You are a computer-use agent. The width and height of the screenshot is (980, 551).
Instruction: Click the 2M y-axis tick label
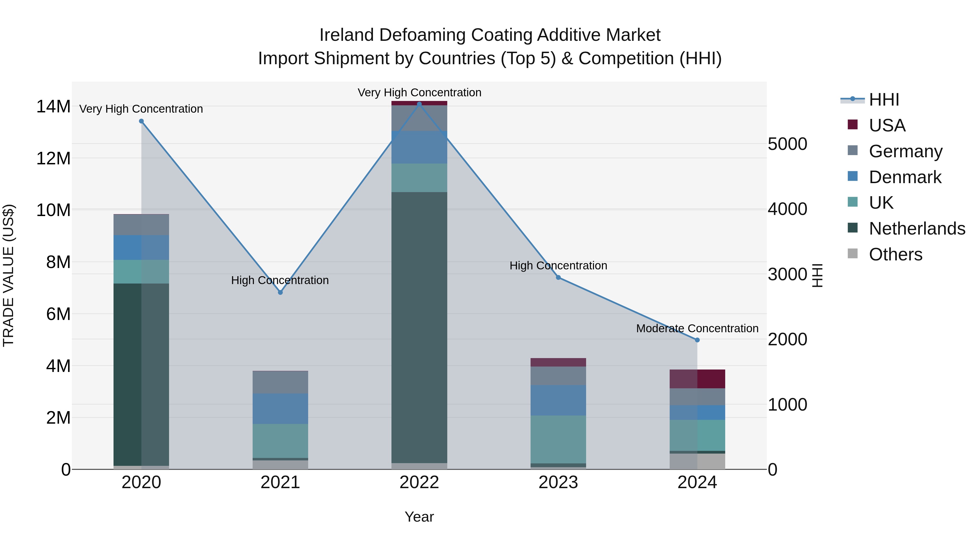click(x=58, y=417)
